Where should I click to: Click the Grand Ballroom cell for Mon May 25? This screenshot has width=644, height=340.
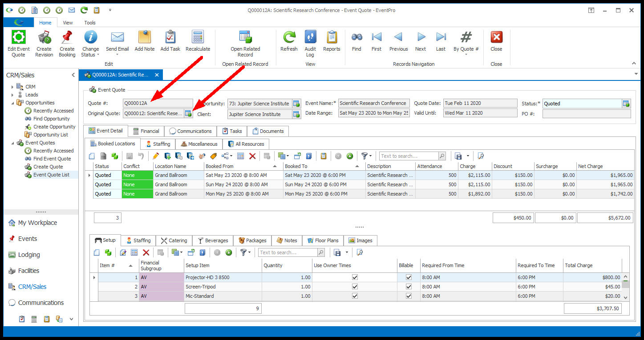click(178, 194)
